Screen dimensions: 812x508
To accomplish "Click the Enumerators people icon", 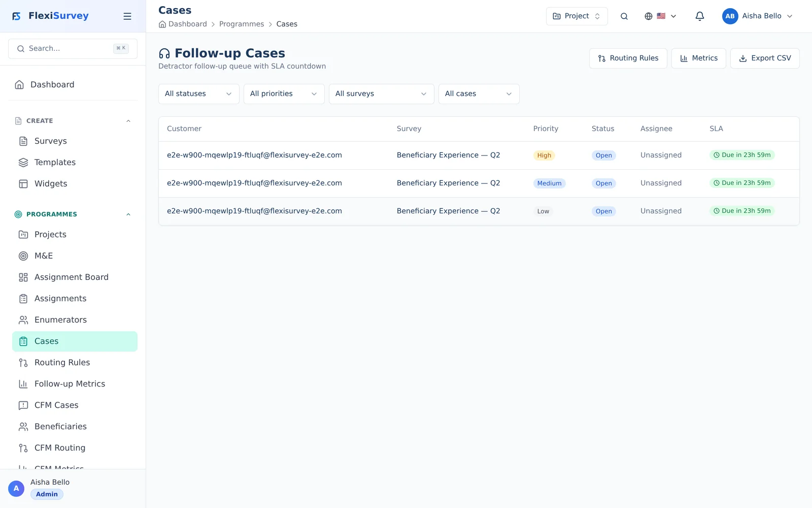I will [x=23, y=320].
